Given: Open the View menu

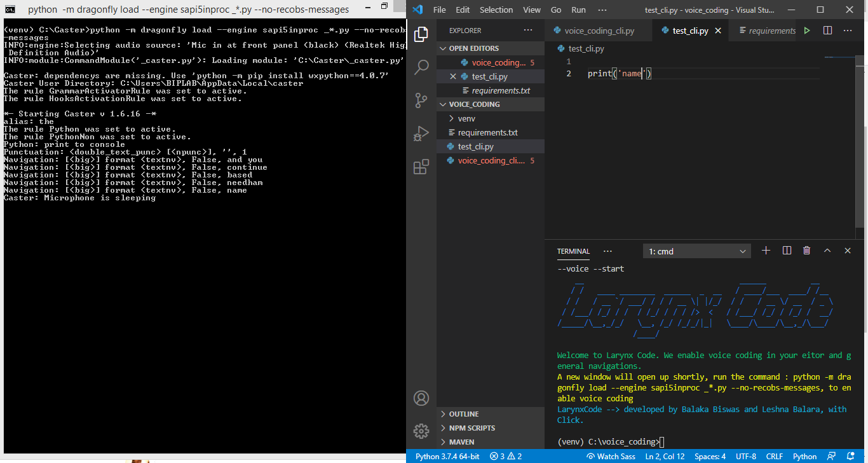Looking at the screenshot, I should [x=532, y=10].
